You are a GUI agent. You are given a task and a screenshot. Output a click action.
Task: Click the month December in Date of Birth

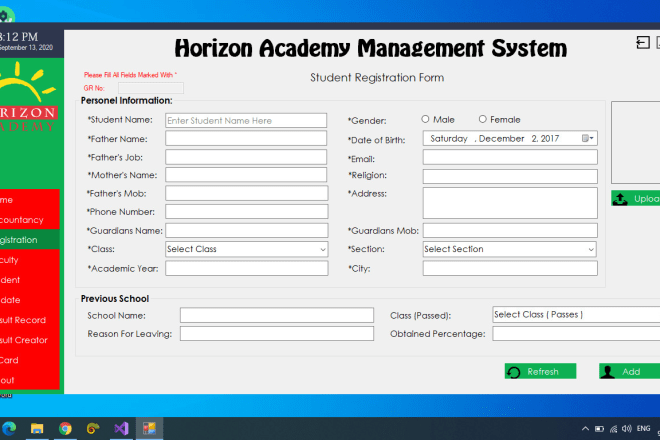tap(501, 139)
